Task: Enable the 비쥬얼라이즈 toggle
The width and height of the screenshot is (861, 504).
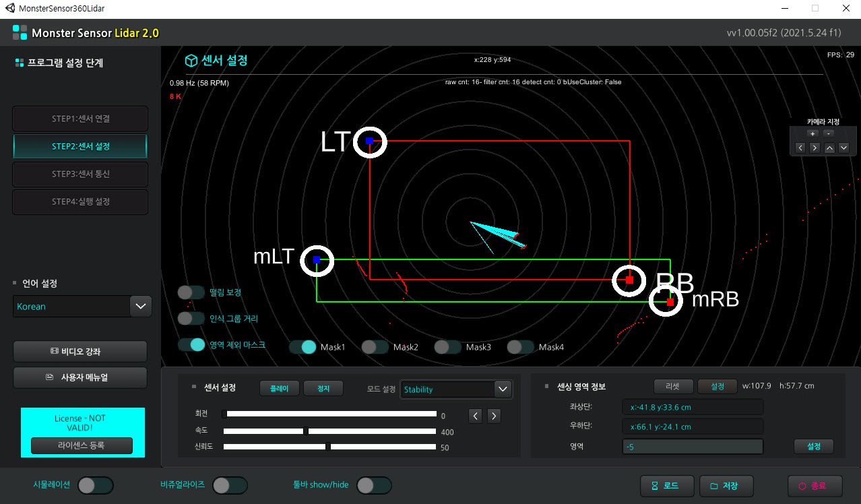Action: coord(230,485)
